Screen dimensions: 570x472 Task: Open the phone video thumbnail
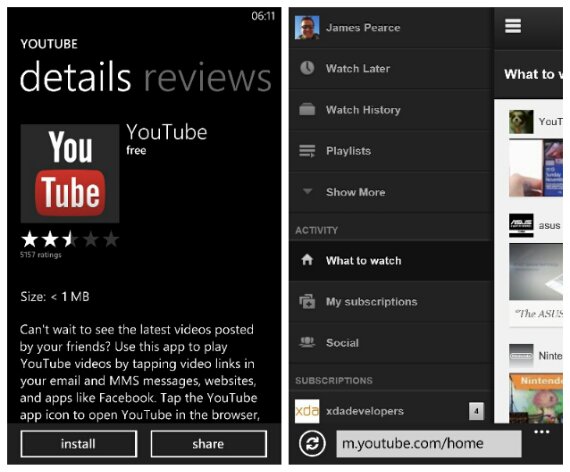535,168
